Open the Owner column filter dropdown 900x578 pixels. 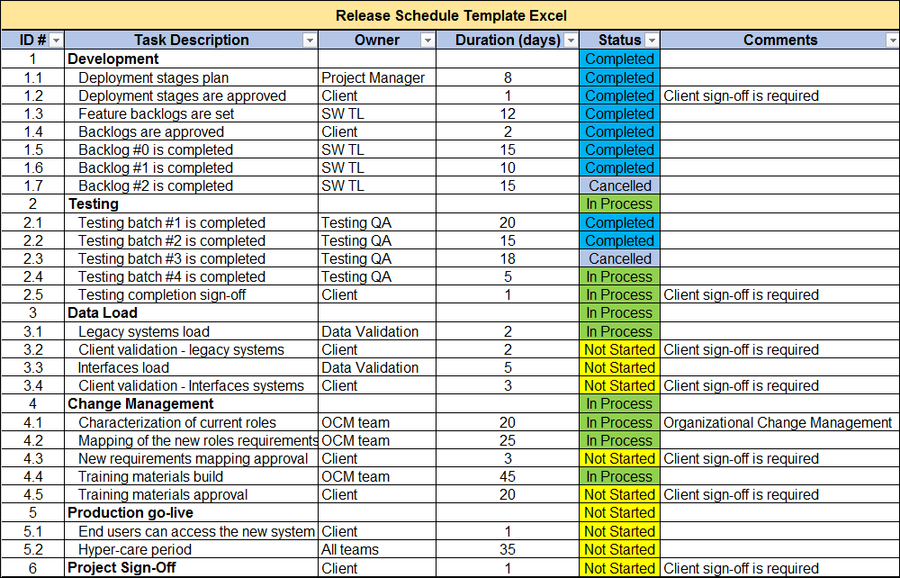click(x=428, y=40)
